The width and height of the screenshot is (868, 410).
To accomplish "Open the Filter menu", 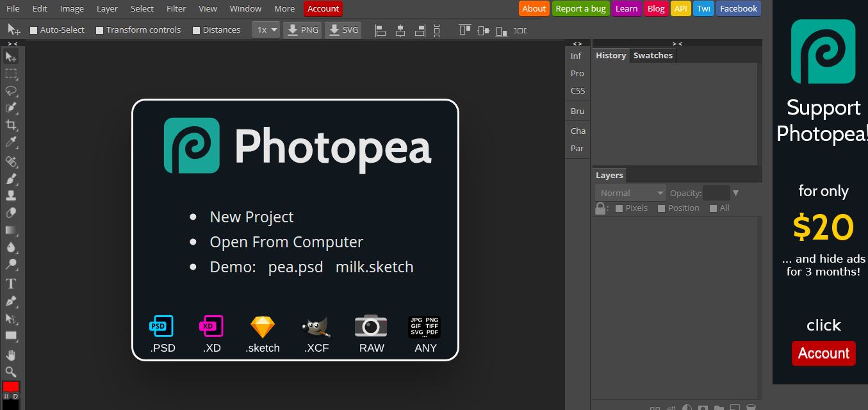I will click(176, 9).
